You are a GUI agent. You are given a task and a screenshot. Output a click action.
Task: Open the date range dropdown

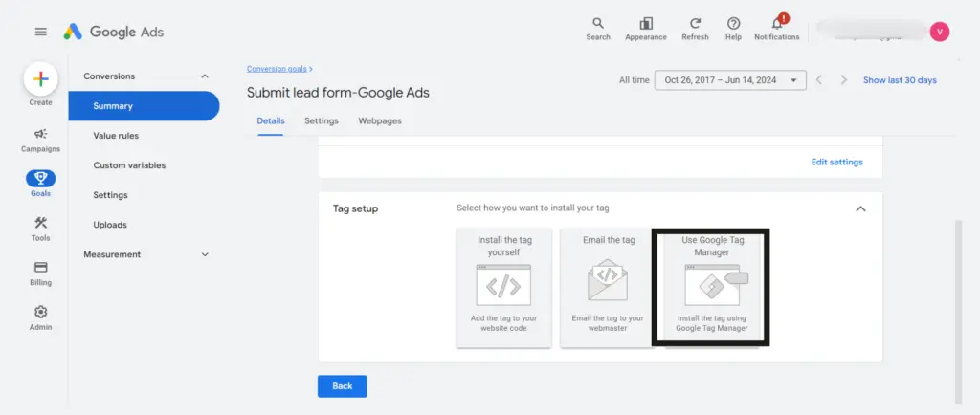[730, 80]
